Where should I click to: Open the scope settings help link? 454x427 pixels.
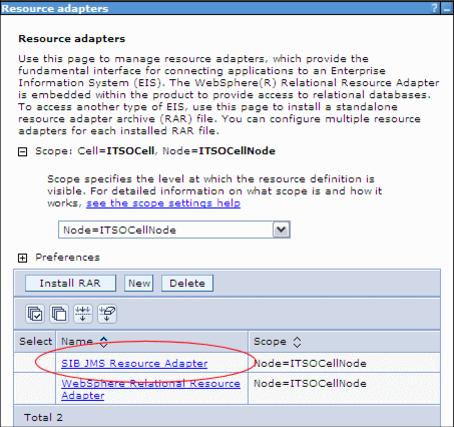[163, 203]
